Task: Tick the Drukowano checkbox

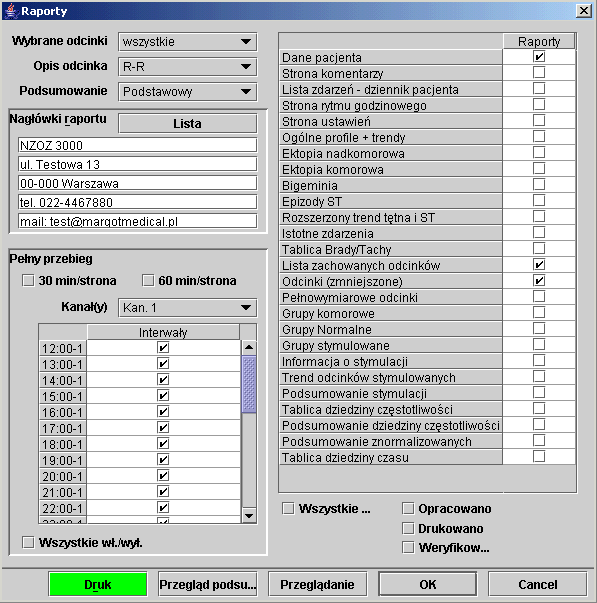Action: tap(408, 528)
